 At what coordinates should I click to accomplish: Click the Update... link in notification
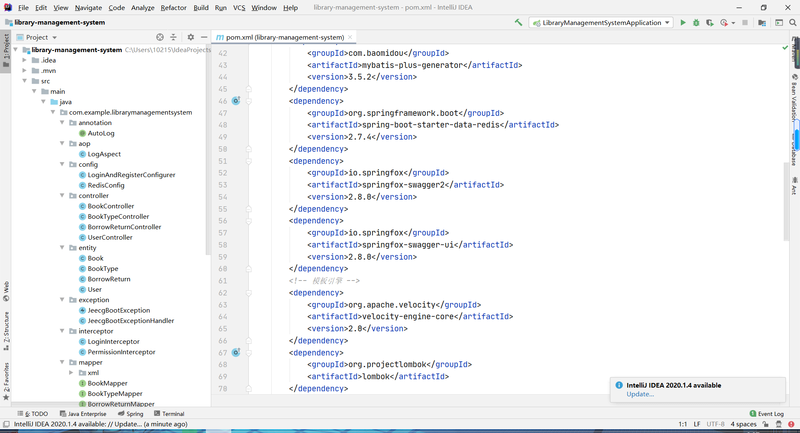[640, 394]
